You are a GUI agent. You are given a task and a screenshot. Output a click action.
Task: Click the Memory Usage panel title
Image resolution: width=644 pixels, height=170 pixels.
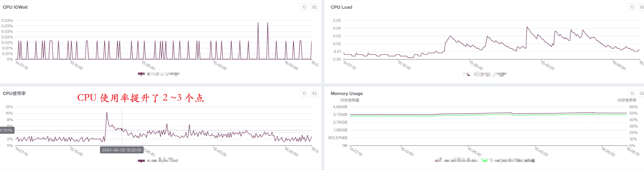[347, 93]
